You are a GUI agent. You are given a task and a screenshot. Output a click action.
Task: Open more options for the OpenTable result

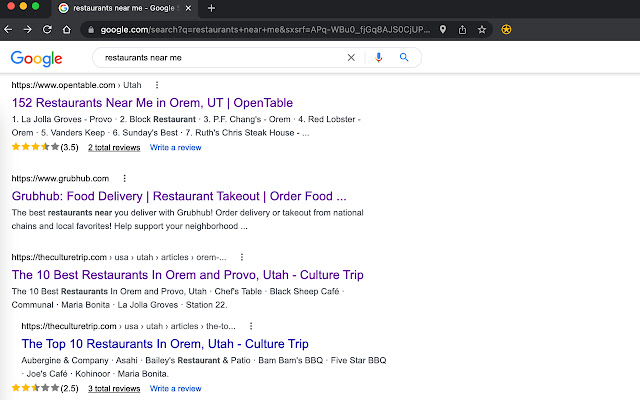coord(157,85)
